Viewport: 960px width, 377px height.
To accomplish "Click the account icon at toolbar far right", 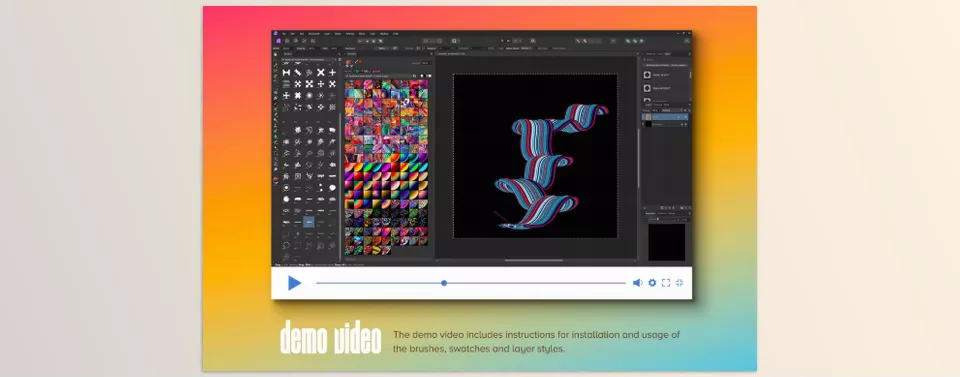I will pos(686,41).
